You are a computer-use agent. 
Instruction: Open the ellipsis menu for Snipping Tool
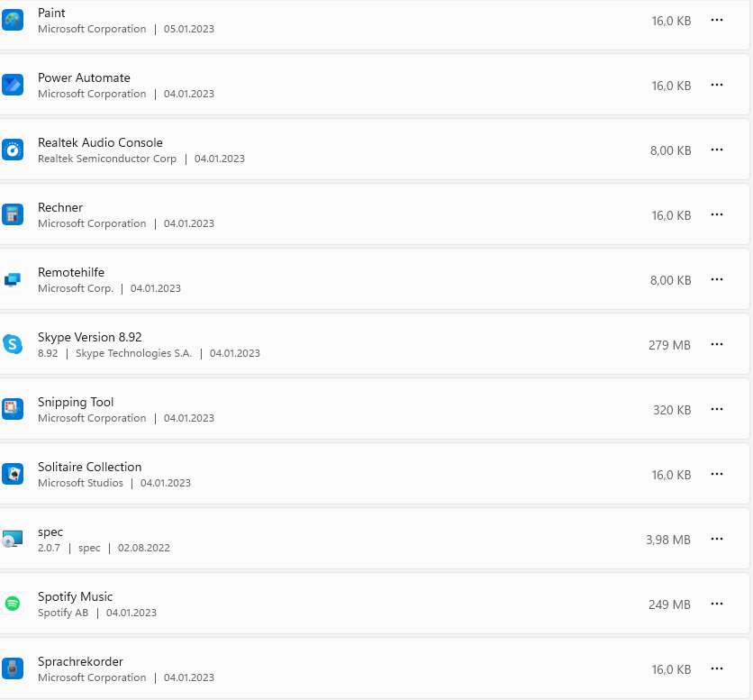click(x=717, y=409)
